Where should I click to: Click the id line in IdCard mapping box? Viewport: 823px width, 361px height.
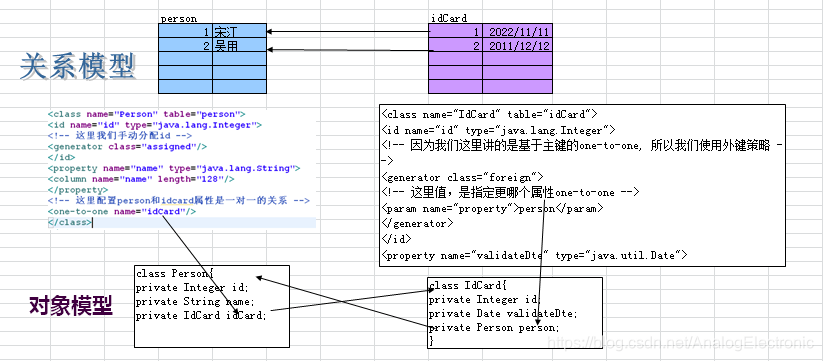coord(498,130)
